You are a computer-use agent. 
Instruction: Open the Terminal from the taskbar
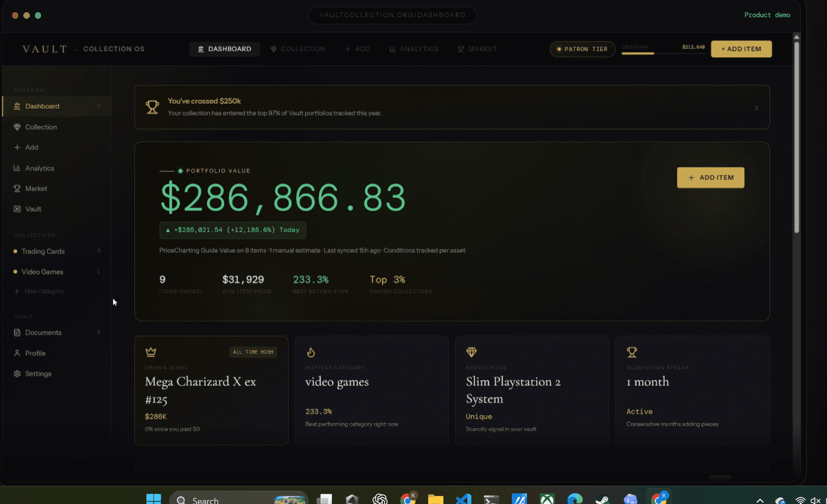[492, 499]
